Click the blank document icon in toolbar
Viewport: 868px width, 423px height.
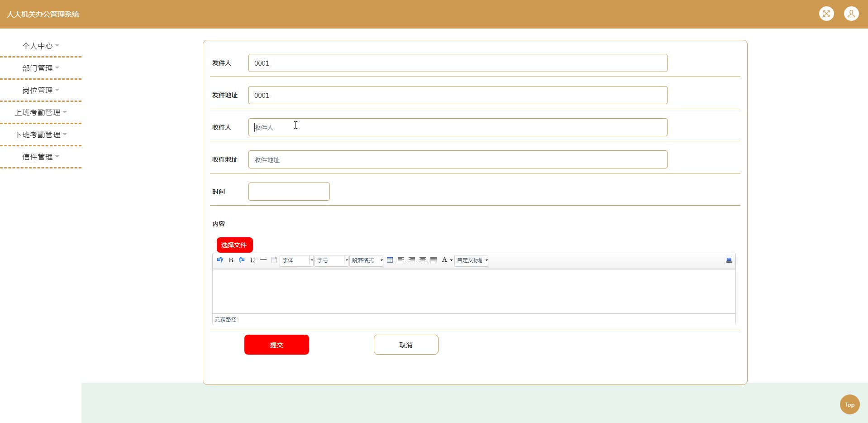coord(274,260)
